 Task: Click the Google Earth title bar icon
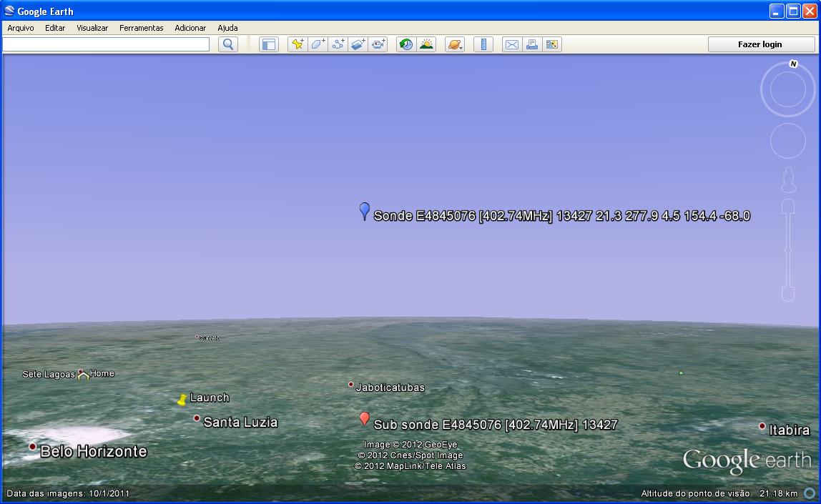(9, 11)
